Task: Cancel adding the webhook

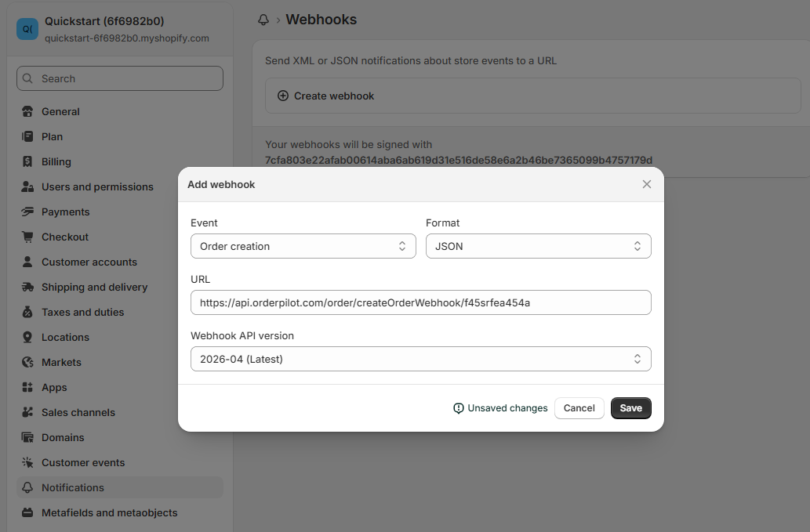Action: point(579,407)
